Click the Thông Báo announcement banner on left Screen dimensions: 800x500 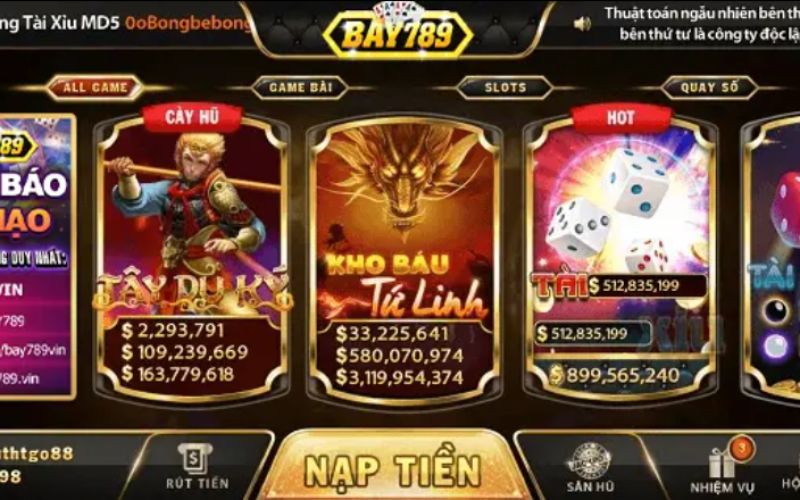click(37, 256)
